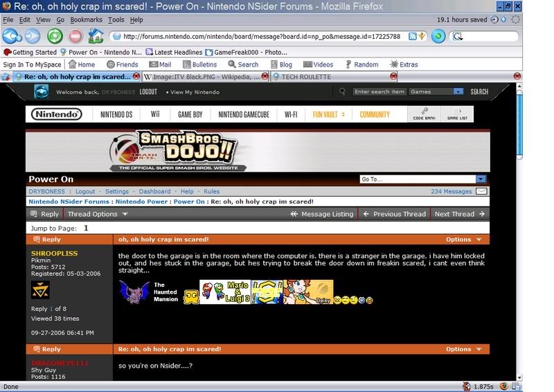This screenshot has height=392, width=554.
Task: Open the Latest Headlines bookmark
Action: [175, 53]
